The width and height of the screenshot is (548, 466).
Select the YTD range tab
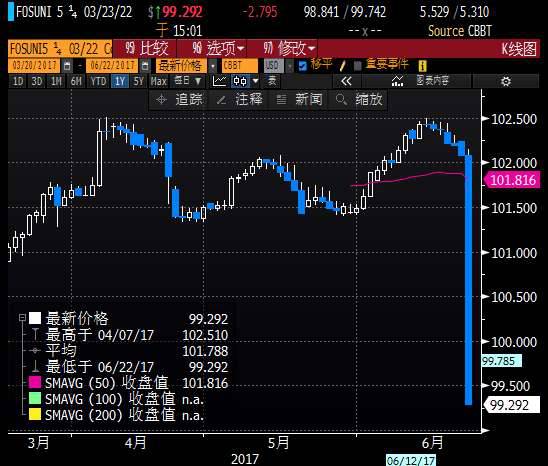(98, 81)
